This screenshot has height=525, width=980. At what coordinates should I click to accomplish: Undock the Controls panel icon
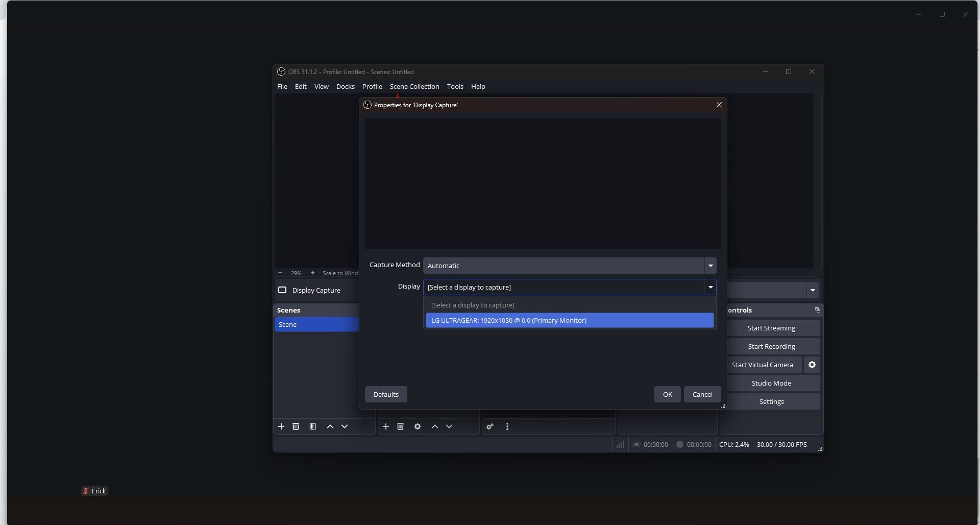click(818, 310)
